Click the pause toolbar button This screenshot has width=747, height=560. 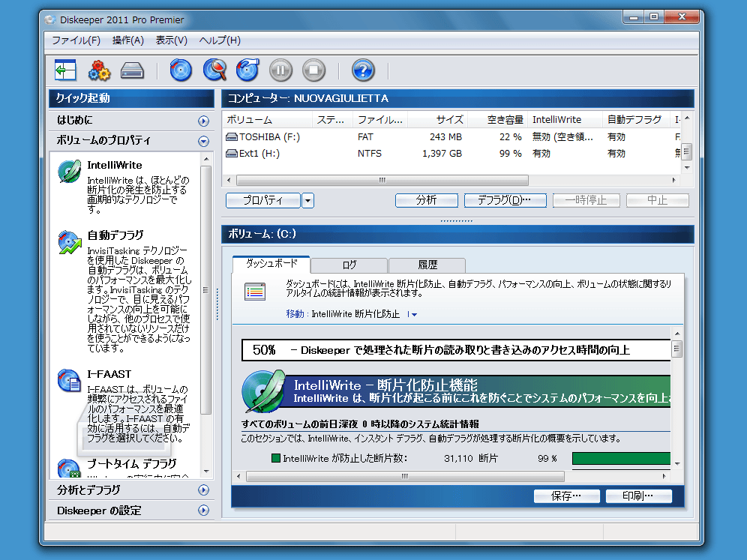click(x=280, y=70)
